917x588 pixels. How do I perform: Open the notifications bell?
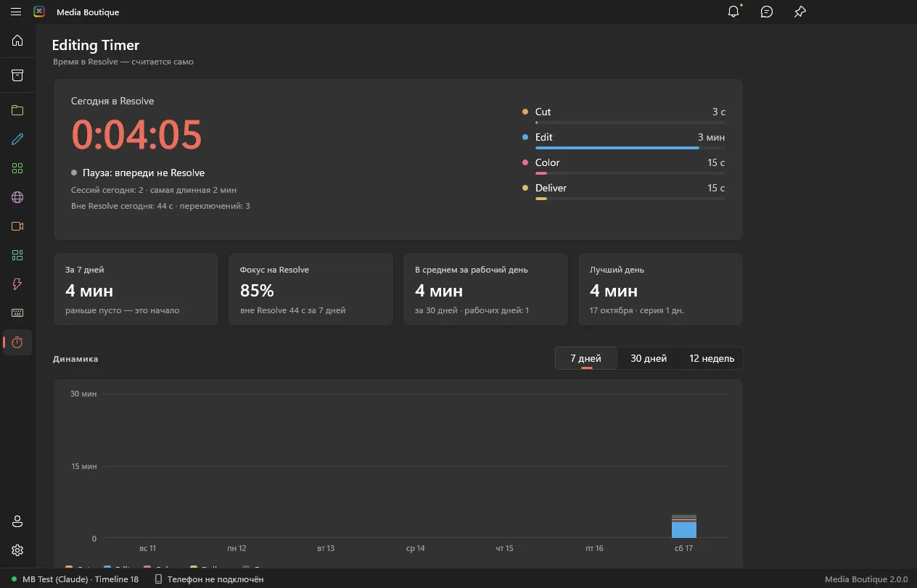[x=733, y=12]
